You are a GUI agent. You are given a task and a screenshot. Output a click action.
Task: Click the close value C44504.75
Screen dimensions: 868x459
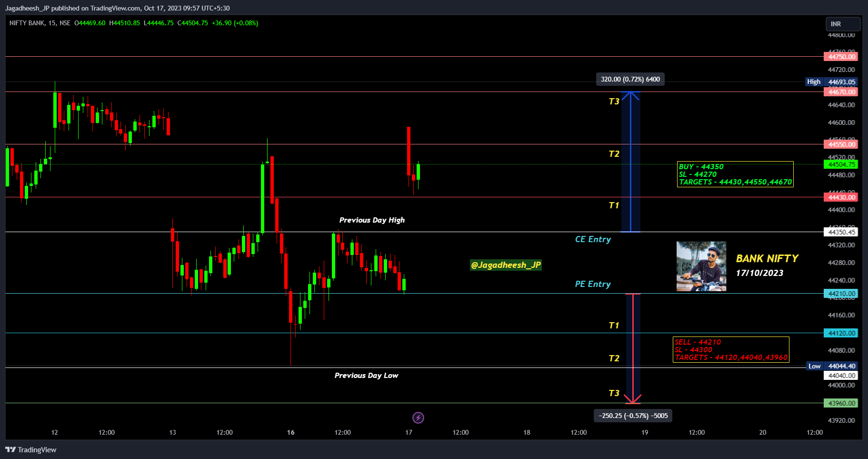pyautogui.click(x=193, y=23)
